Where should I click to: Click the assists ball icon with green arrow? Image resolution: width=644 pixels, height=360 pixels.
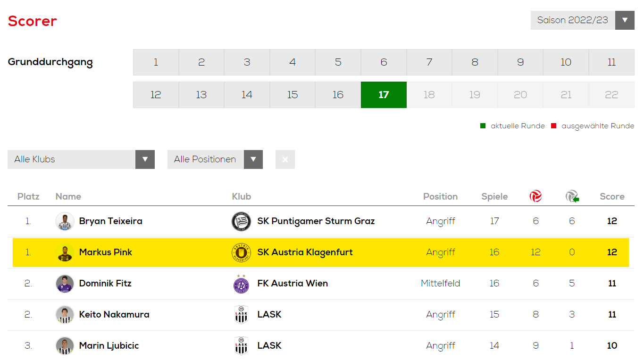coord(572,196)
